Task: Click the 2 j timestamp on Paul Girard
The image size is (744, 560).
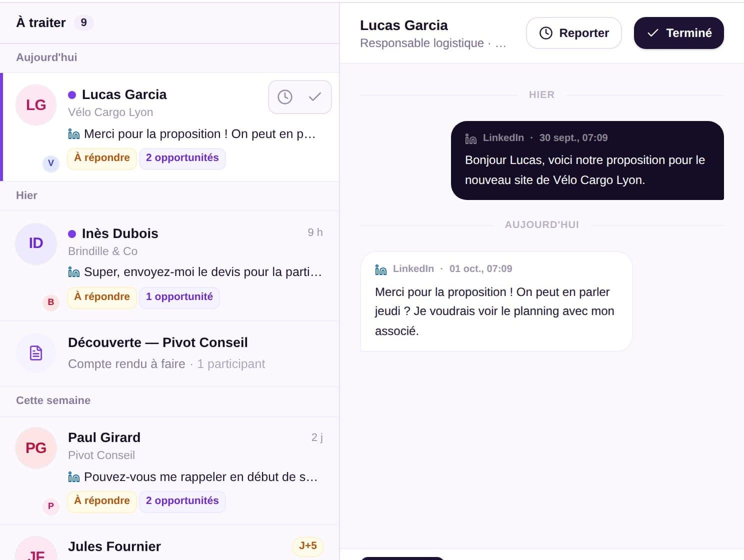Action: (317, 437)
